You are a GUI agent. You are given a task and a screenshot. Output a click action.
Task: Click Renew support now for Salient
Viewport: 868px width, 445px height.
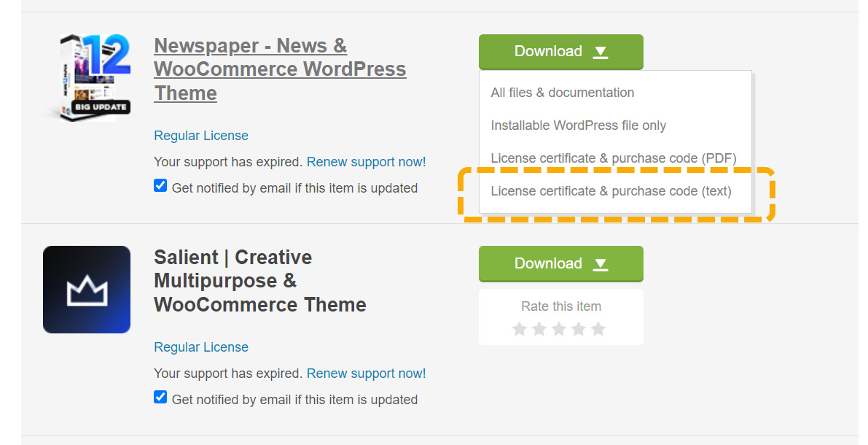click(x=367, y=374)
